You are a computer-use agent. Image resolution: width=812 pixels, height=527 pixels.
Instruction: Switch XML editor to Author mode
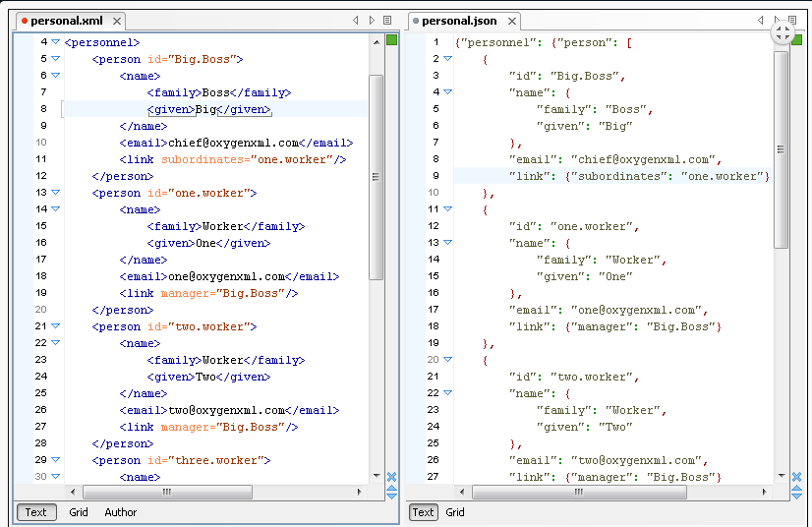pyautogui.click(x=121, y=512)
